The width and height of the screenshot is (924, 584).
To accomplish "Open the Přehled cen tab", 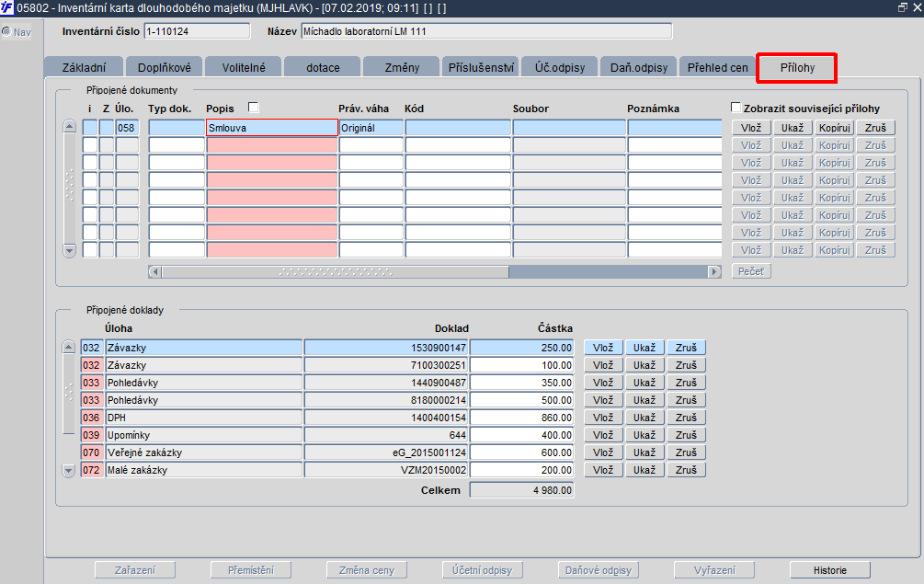I will pos(717,67).
